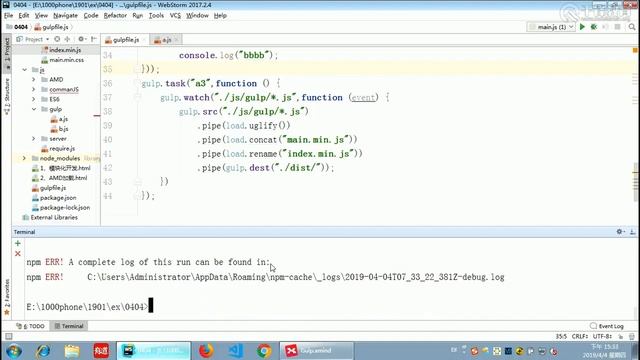This screenshot has height=360, width=640.
Task: Open the Windows Start menu
Action: coord(14,351)
